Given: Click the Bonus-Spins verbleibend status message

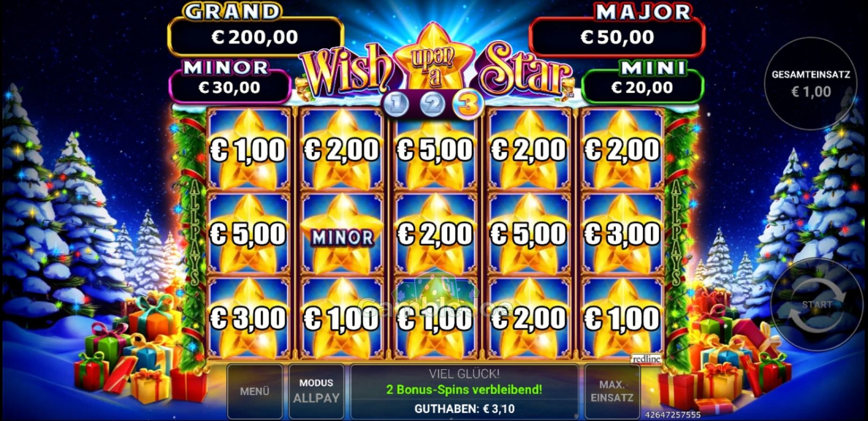Looking at the screenshot, I should pos(464,390).
